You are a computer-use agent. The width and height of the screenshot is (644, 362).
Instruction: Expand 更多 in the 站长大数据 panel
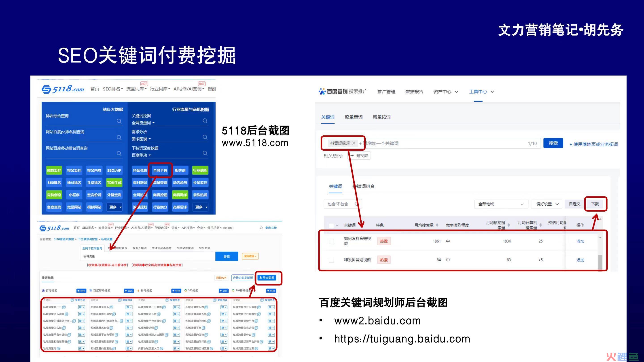115,207
